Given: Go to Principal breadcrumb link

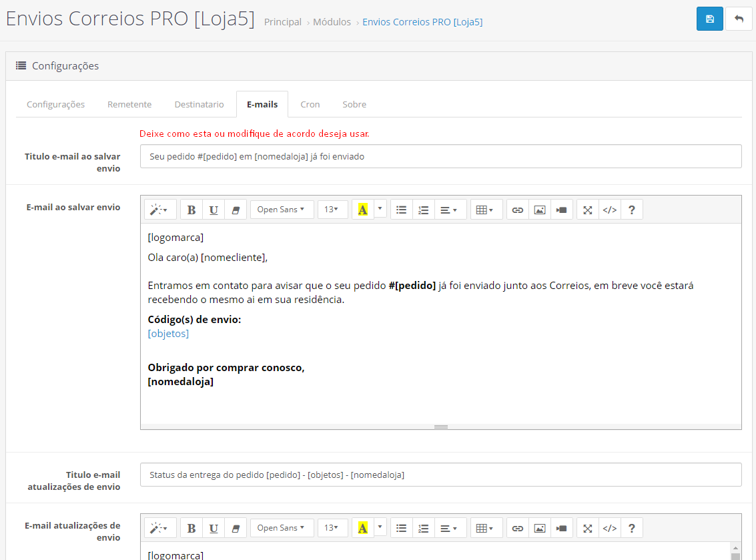Looking at the screenshot, I should coord(282,22).
